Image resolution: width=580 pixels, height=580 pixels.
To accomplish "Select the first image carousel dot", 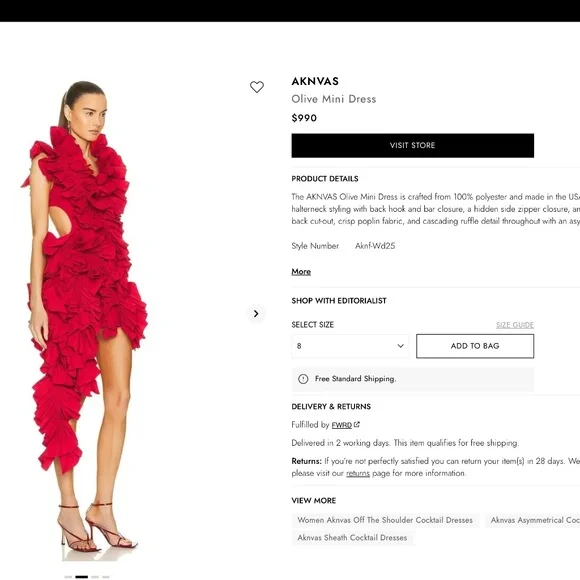I will pos(68,577).
